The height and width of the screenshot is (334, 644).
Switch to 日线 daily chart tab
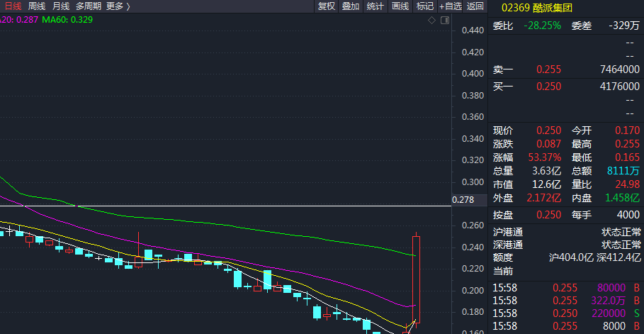(x=13, y=6)
